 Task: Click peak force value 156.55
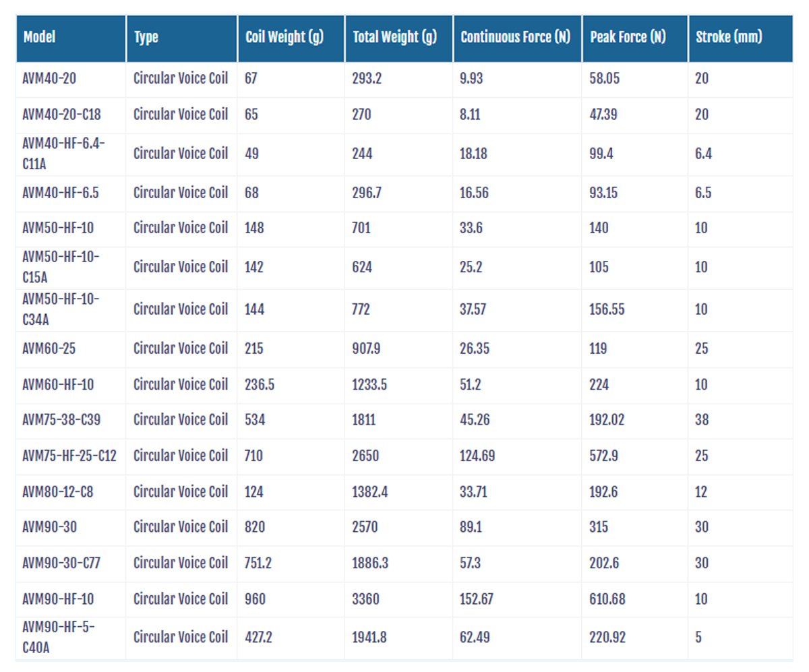point(608,309)
